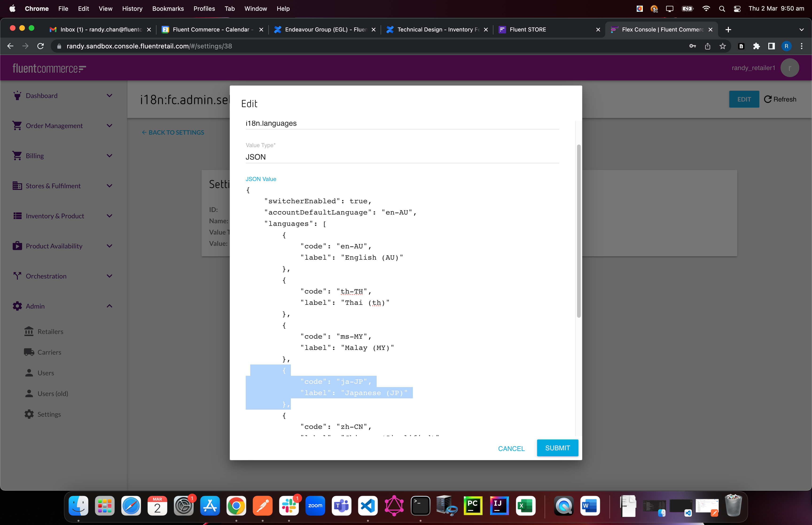Click the Refresh icon button
Screen dimensions: 812x525
coord(768,99)
